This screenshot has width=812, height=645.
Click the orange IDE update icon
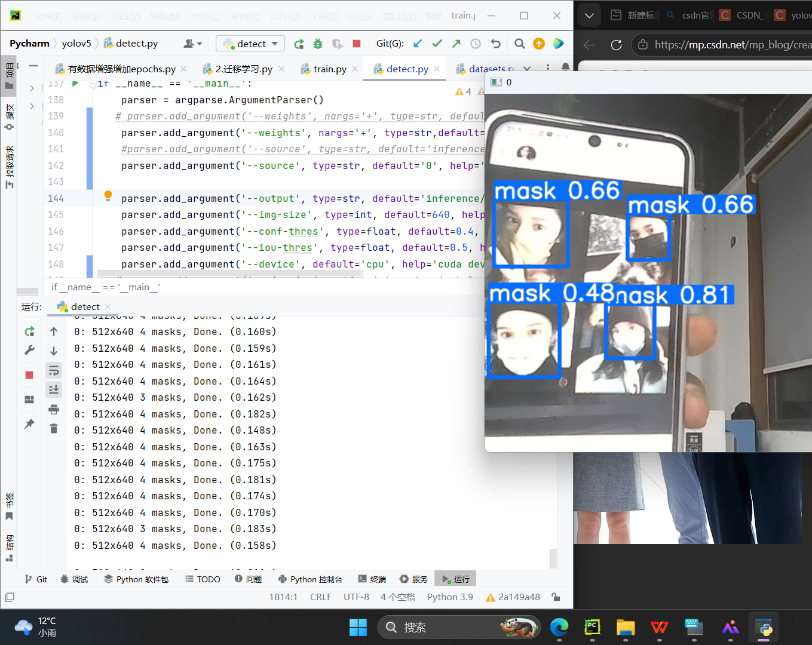click(x=539, y=44)
